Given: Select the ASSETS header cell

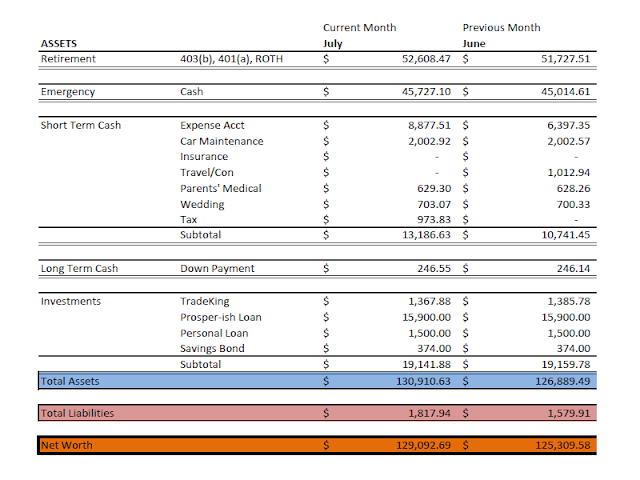Looking at the screenshot, I should pos(59,44).
